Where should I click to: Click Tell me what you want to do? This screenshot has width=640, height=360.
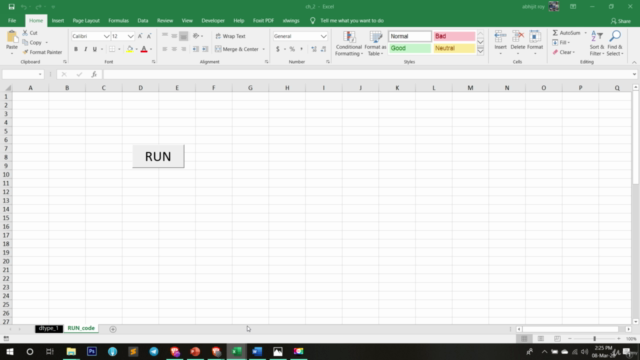coord(352,20)
